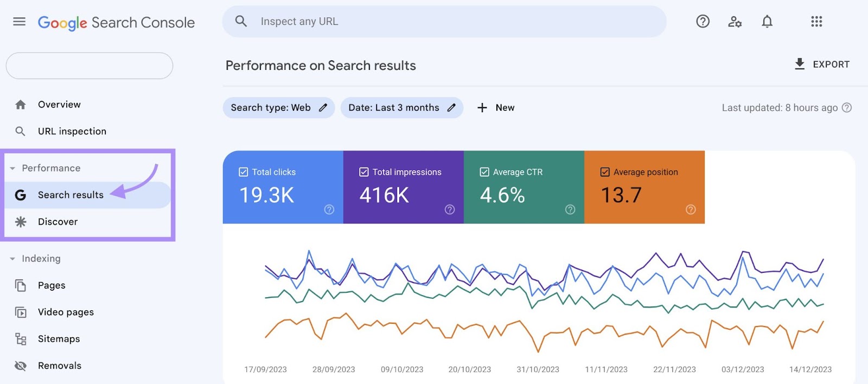
Task: Open the hamburger main menu icon
Action: pos(20,22)
